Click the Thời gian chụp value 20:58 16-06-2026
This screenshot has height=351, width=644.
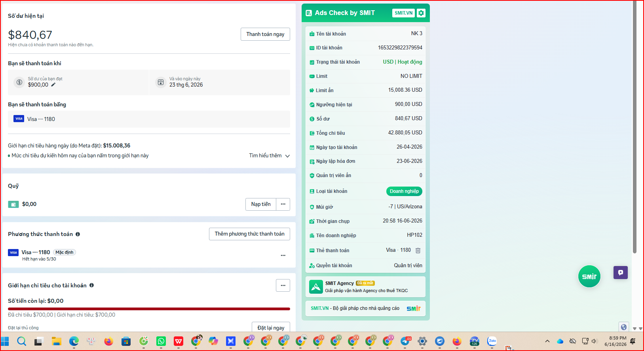point(403,221)
